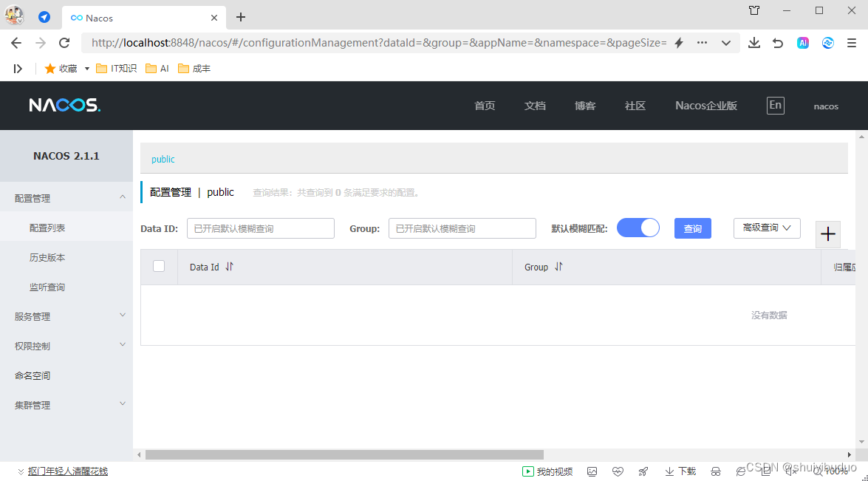The height and width of the screenshot is (481, 868).
Task: Expand the 集群管理 sidebar section
Action: [x=66, y=405]
